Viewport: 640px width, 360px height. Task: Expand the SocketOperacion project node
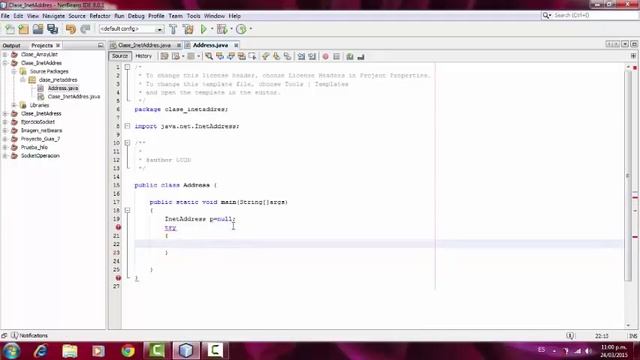[5, 156]
